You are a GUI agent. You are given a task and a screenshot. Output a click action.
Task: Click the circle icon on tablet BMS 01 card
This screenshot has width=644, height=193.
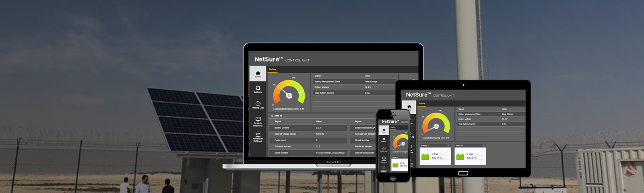click(483, 146)
